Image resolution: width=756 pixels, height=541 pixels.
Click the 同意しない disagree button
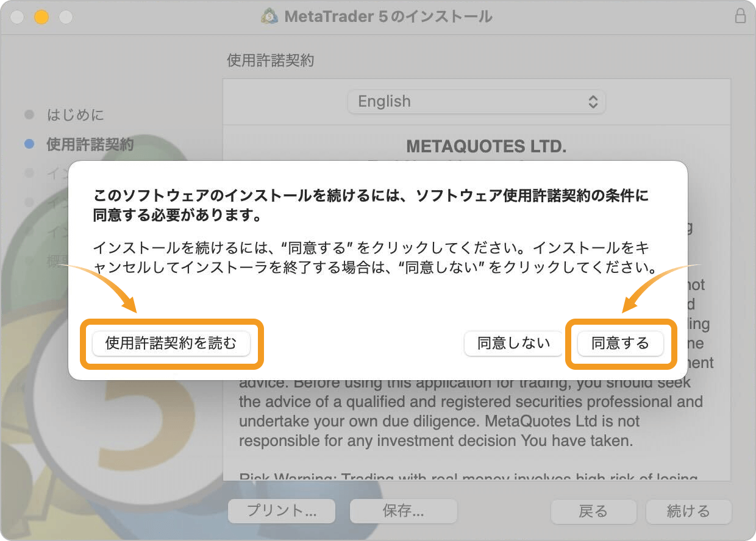pyautogui.click(x=514, y=344)
